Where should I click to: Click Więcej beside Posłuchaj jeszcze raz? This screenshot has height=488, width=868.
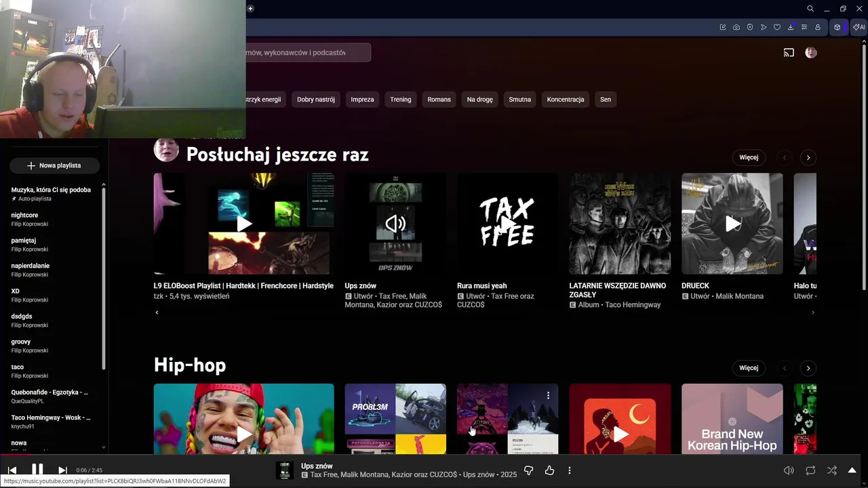click(749, 157)
